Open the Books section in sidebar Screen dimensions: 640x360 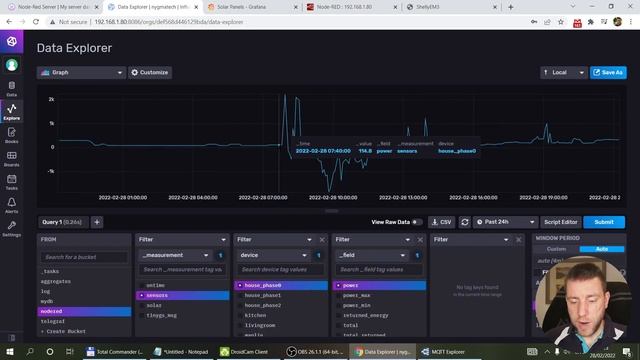11,135
